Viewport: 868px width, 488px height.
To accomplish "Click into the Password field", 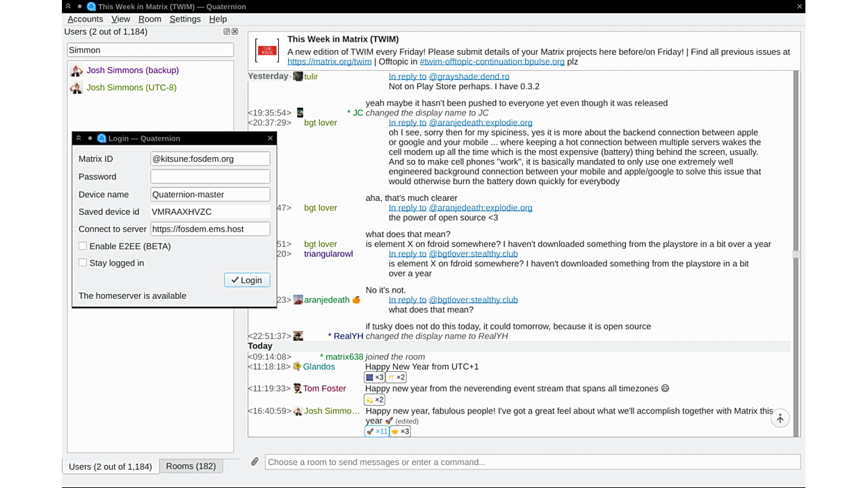I will 210,177.
